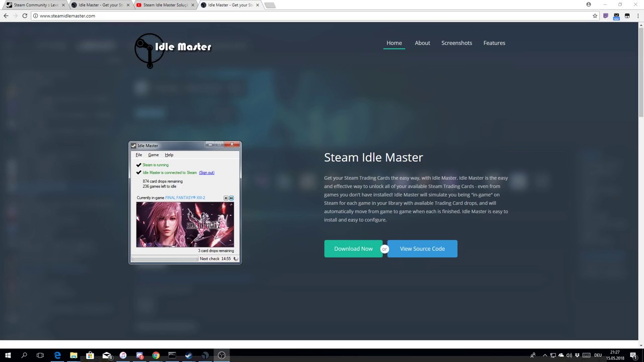The height and width of the screenshot is (362, 644).
Task: Bookmark this page with the star icon
Action: pos(595,16)
